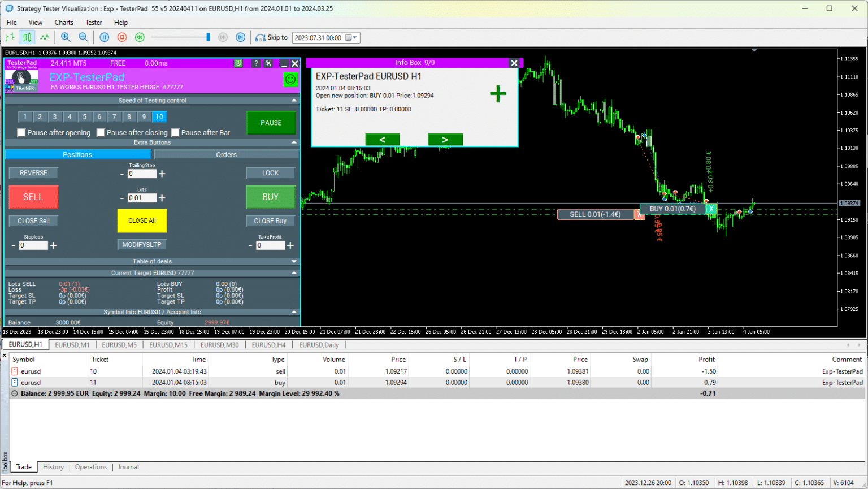The height and width of the screenshot is (489, 868).
Task: Switch to the Orders tab in TesterPad
Action: pos(226,154)
